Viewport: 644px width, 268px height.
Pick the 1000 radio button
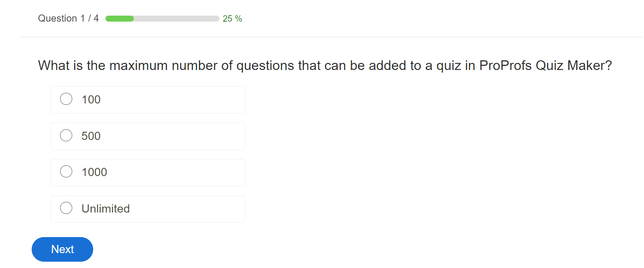click(66, 172)
